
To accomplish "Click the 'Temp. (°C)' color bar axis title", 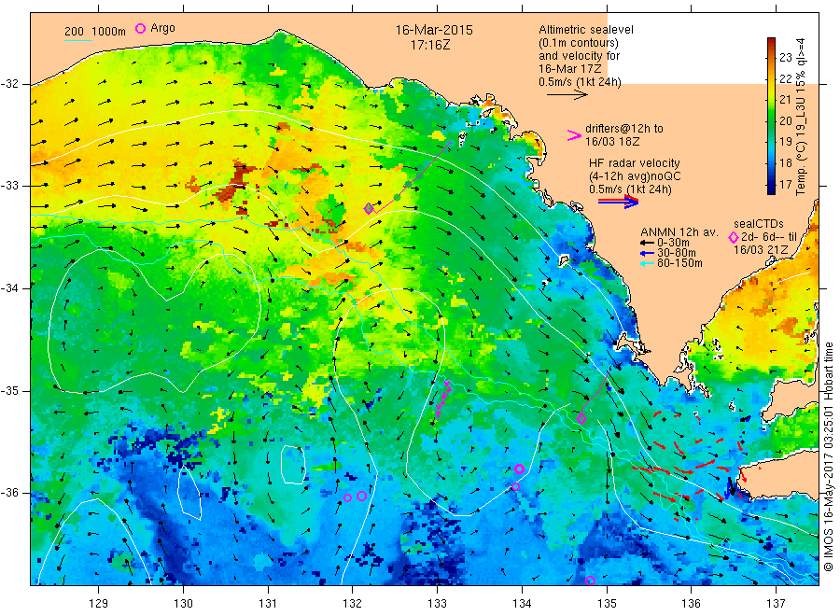I will pyautogui.click(x=801, y=117).
